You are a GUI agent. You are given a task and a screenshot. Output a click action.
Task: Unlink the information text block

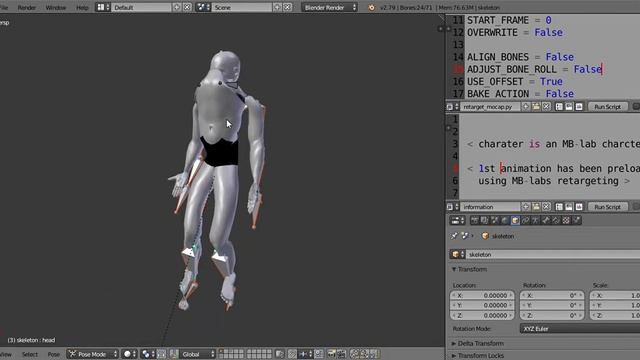(x=546, y=207)
